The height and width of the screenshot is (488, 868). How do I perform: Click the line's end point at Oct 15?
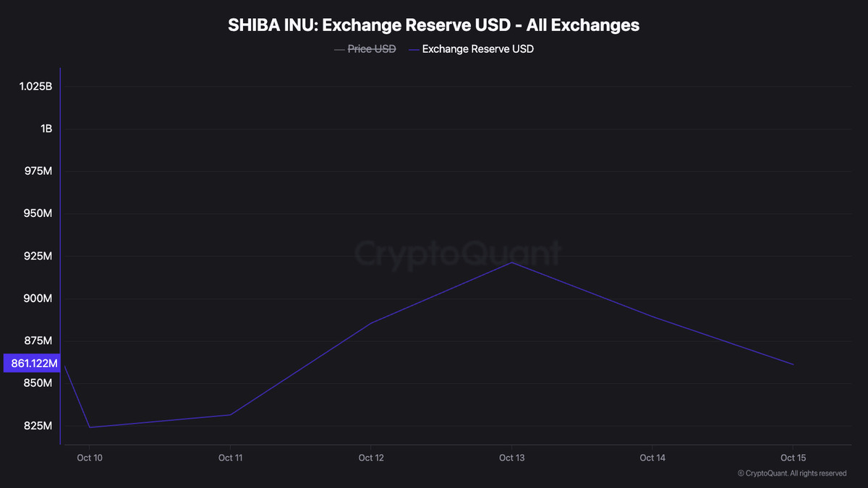tap(793, 364)
